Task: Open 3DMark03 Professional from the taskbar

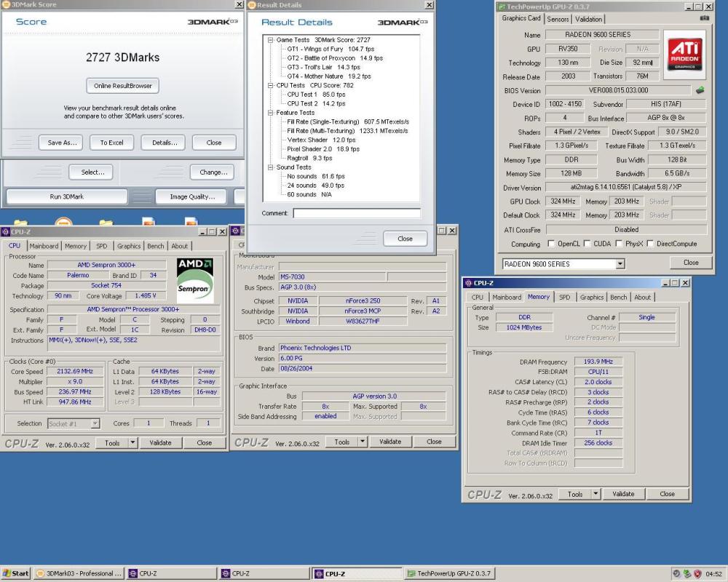Action: pos(79,573)
